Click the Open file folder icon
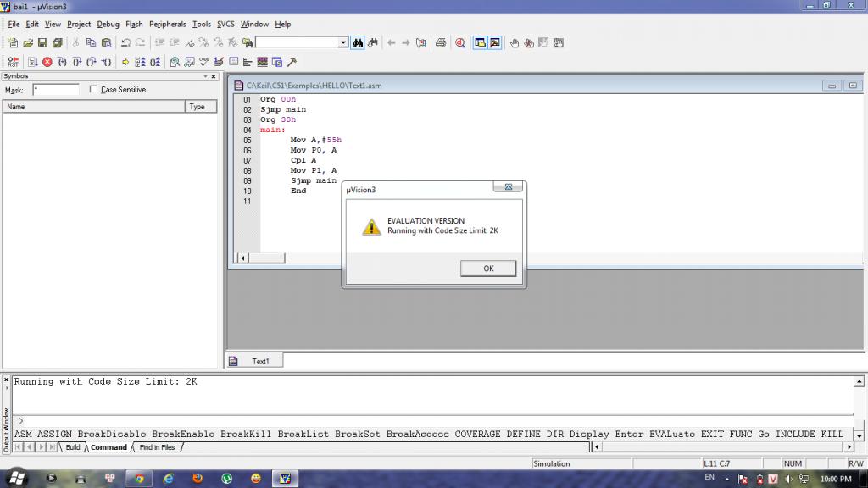 click(x=28, y=42)
